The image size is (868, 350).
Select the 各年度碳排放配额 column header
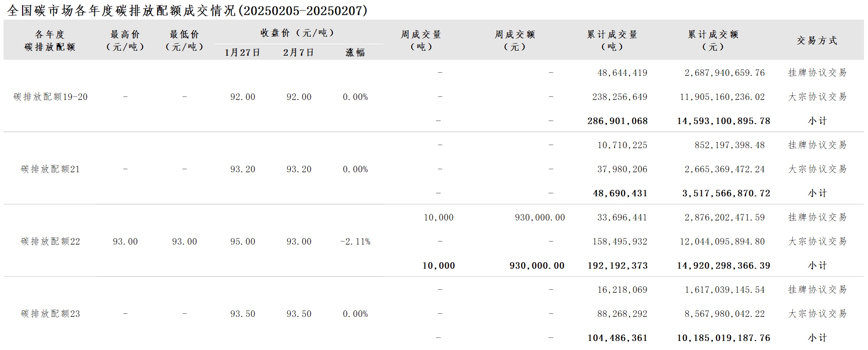[x=50, y=41]
